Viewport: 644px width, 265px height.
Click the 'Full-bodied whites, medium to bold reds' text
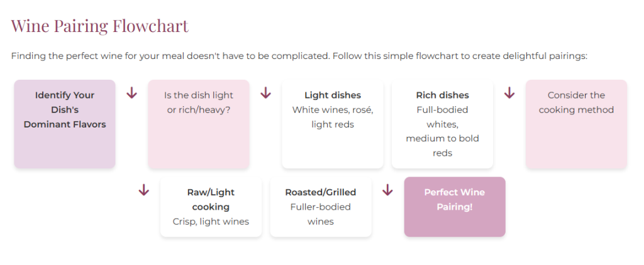pos(442,131)
